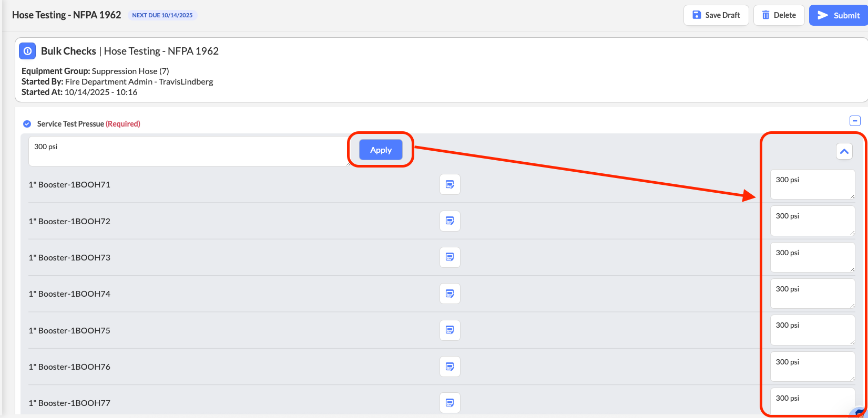
Task: Click the Bulk Checks info icon
Action: [27, 51]
